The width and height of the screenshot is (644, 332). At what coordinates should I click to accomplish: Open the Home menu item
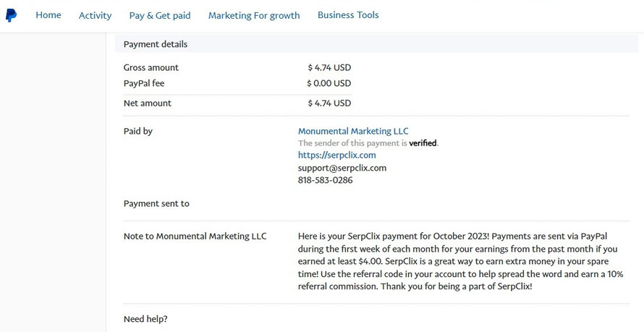pos(48,15)
